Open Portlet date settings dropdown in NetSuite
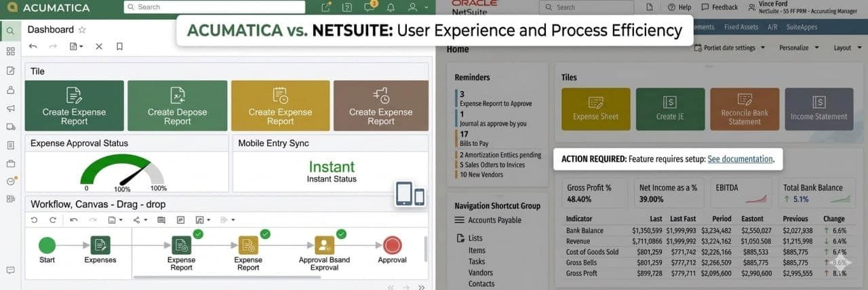This screenshot has height=290, width=868. [729, 48]
